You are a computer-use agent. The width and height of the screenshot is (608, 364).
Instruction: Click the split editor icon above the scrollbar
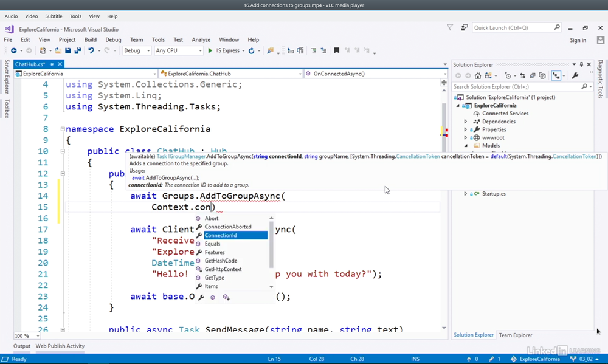(x=444, y=83)
